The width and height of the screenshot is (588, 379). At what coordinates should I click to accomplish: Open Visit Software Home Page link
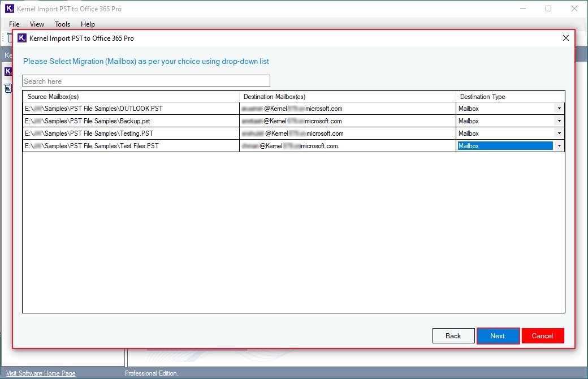(41, 373)
